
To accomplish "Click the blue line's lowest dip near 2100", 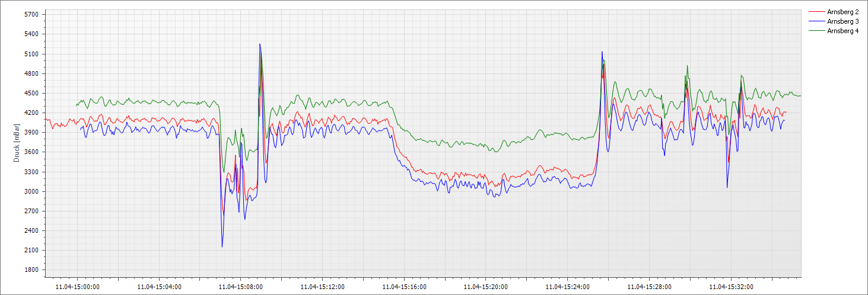I will tap(222, 246).
